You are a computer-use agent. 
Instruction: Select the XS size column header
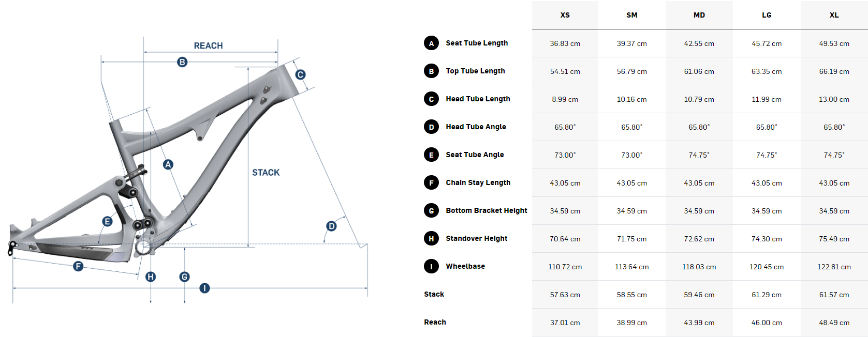pyautogui.click(x=565, y=15)
